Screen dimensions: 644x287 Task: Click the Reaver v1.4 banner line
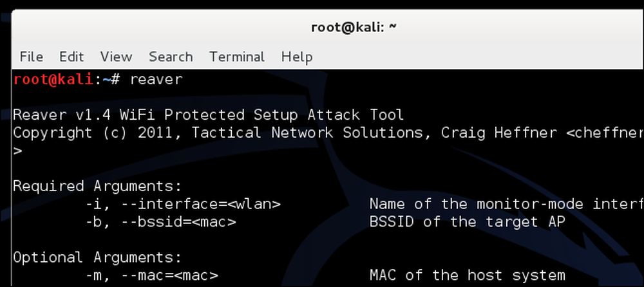[x=208, y=115]
